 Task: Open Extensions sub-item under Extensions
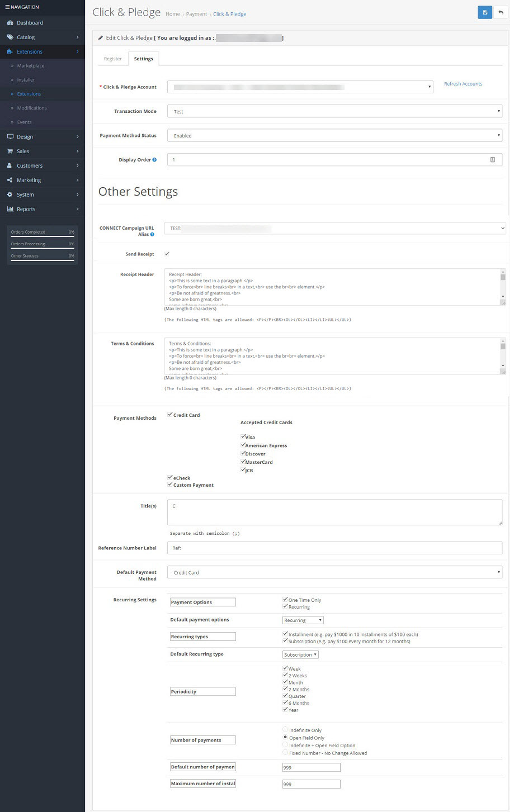click(x=29, y=94)
